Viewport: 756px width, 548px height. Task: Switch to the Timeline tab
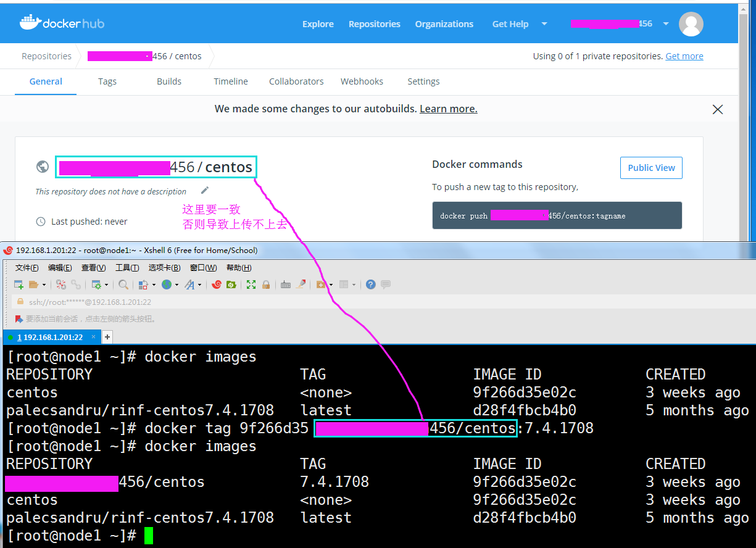tap(231, 81)
